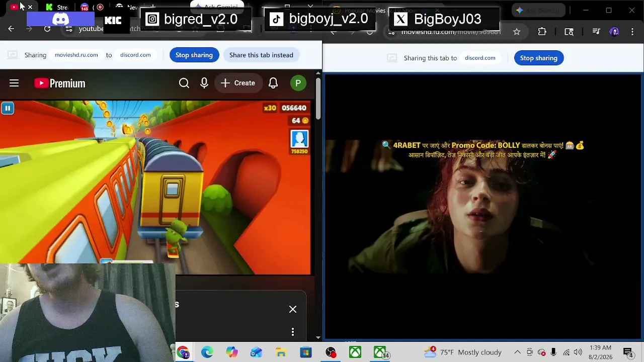The image size is (644, 362).
Task: Click the movieshd.ru.com chip in sharing bar
Action: 76,55
